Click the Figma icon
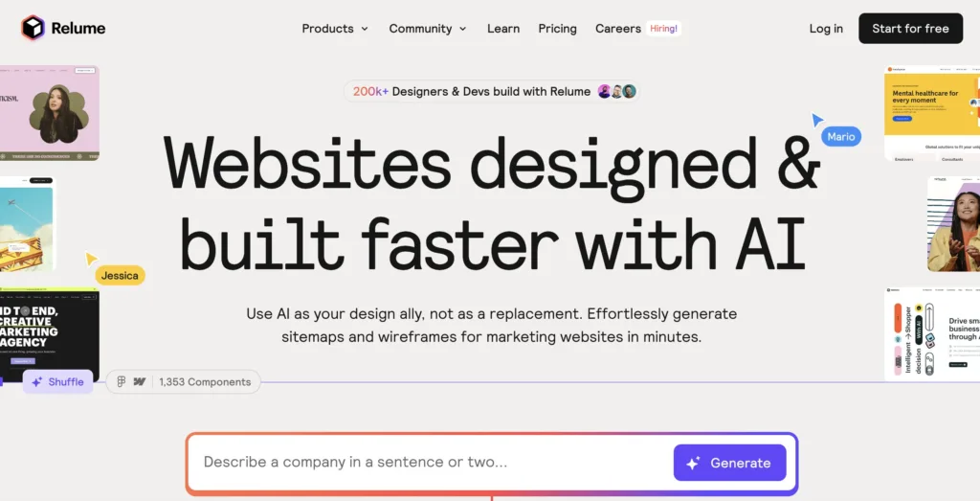 [x=122, y=381]
